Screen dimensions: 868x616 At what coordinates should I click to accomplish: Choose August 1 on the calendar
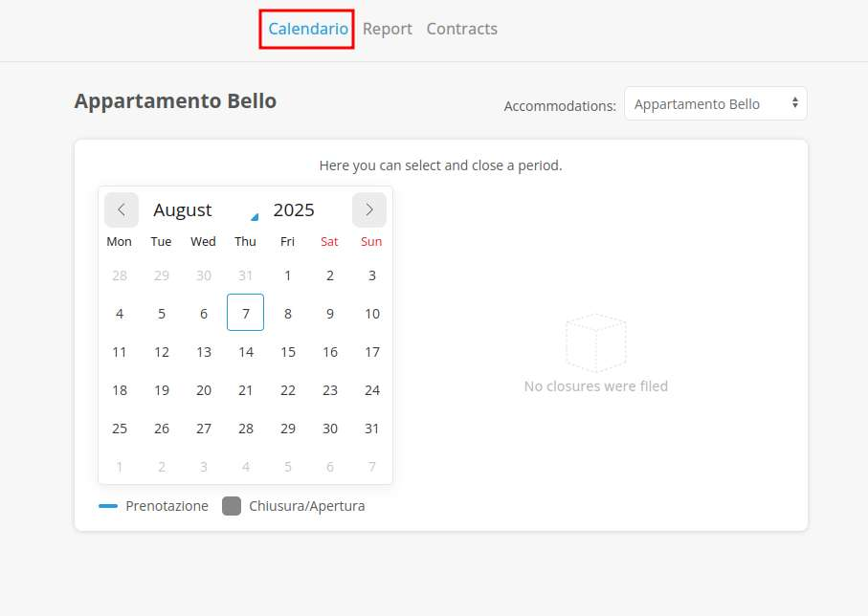coord(288,275)
